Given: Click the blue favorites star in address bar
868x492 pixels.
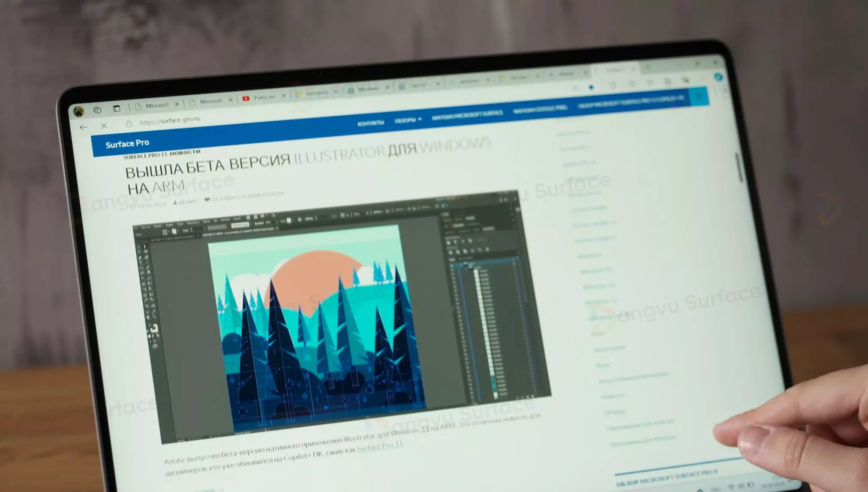Looking at the screenshot, I should [x=591, y=87].
